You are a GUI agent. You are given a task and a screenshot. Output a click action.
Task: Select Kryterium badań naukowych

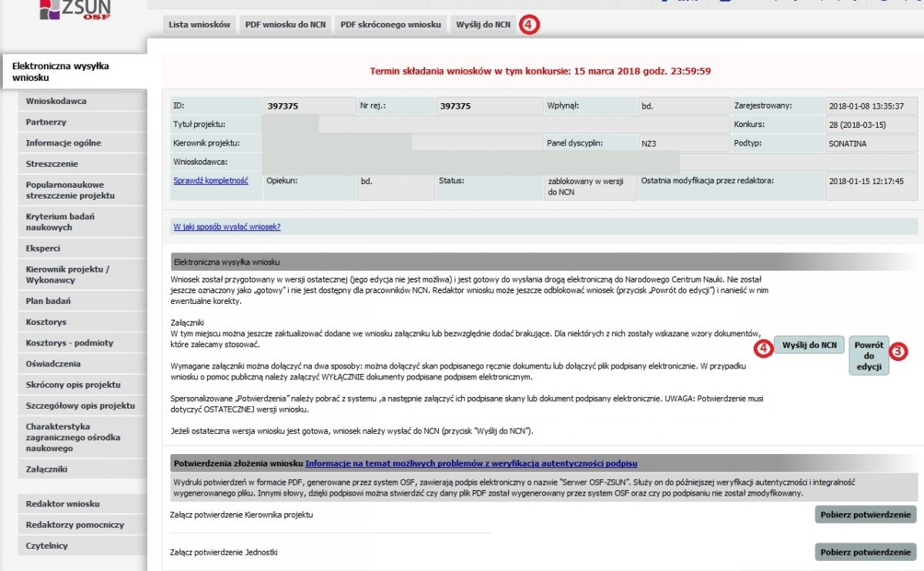(x=82, y=222)
